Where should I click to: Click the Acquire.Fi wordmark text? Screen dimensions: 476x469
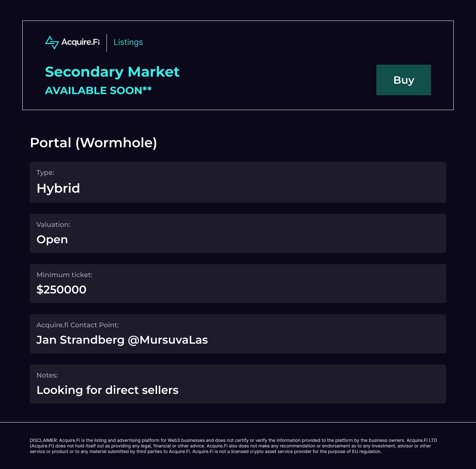(x=81, y=42)
